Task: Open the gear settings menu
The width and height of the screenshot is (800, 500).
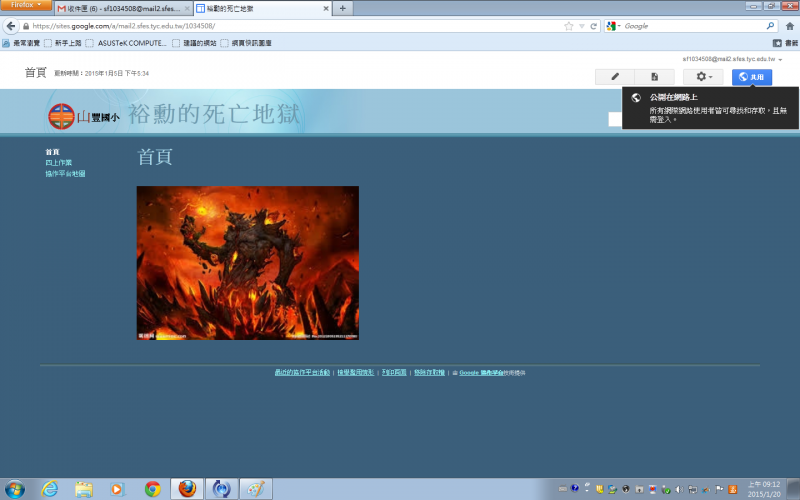Action: coord(704,77)
